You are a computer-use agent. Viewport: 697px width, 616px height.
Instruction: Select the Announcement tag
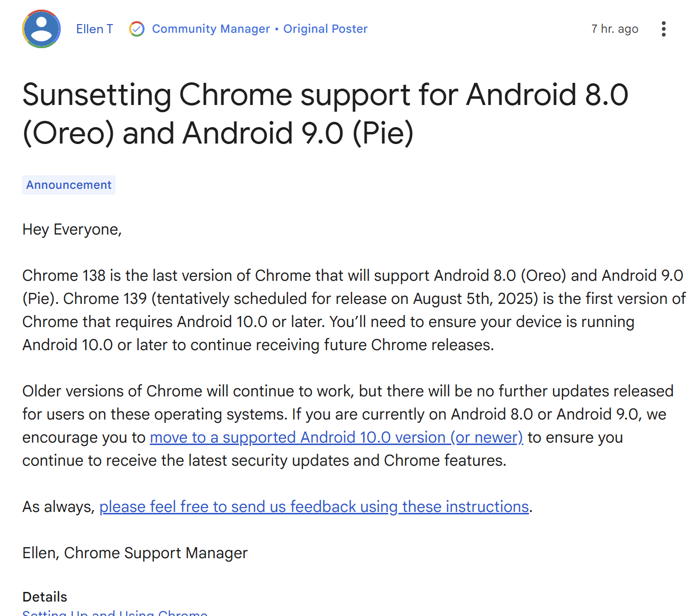coord(69,185)
